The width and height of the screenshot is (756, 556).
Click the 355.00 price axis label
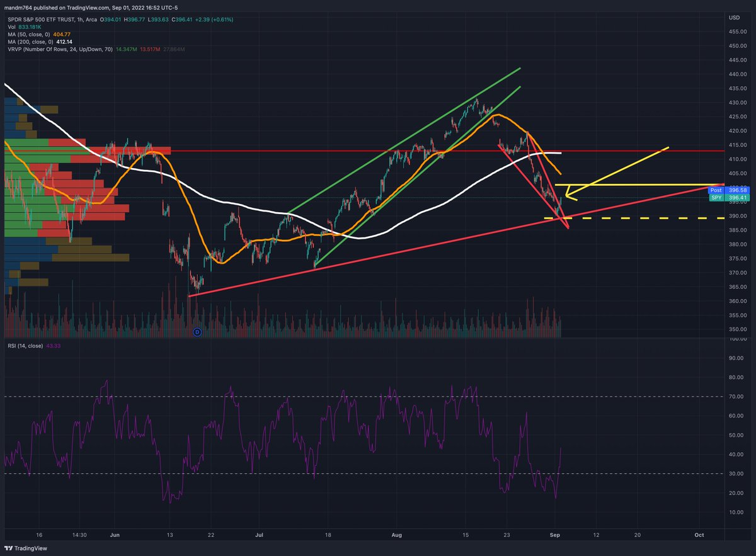[x=736, y=315]
